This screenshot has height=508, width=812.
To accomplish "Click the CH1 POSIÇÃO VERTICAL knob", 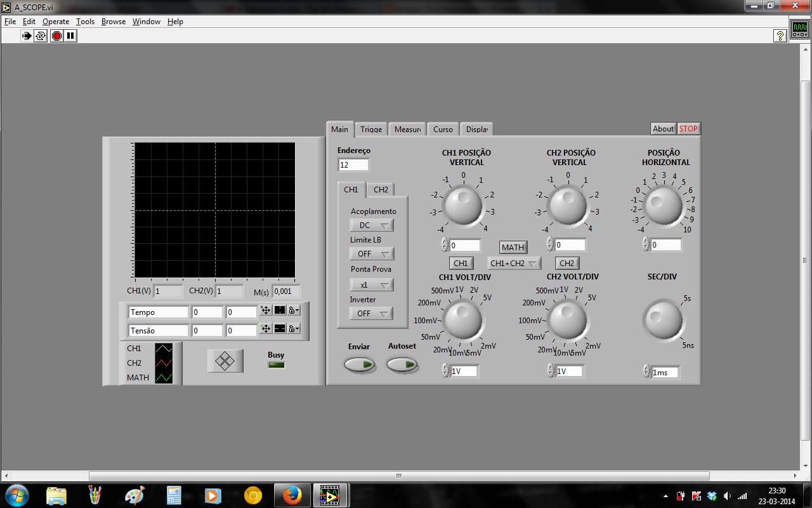I will tap(463, 205).
